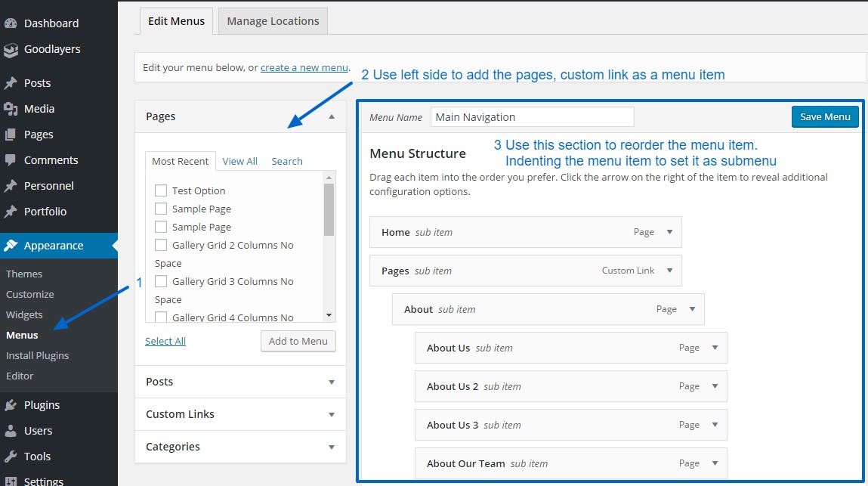
Task: Select the Plugins plug icon
Action: 11,405
